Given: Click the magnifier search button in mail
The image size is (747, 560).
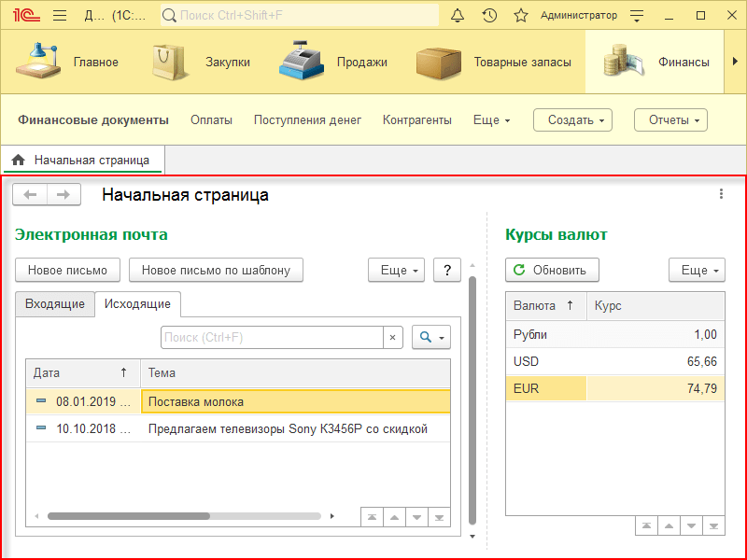Looking at the screenshot, I should coord(431,337).
